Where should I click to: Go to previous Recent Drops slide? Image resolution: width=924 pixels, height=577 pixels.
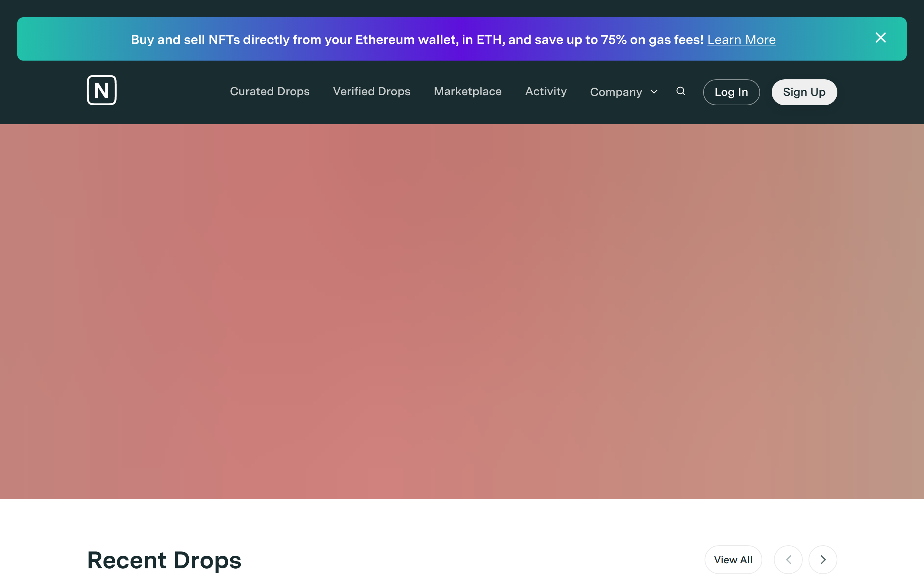[788, 559]
